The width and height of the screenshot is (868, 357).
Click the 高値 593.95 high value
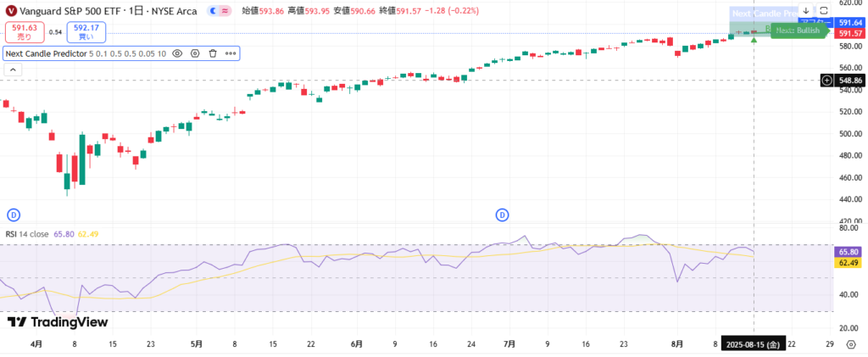[x=309, y=11]
